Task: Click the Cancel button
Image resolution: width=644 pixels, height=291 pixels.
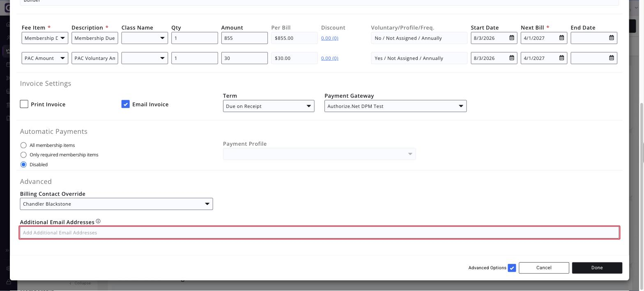Action: coord(544,268)
